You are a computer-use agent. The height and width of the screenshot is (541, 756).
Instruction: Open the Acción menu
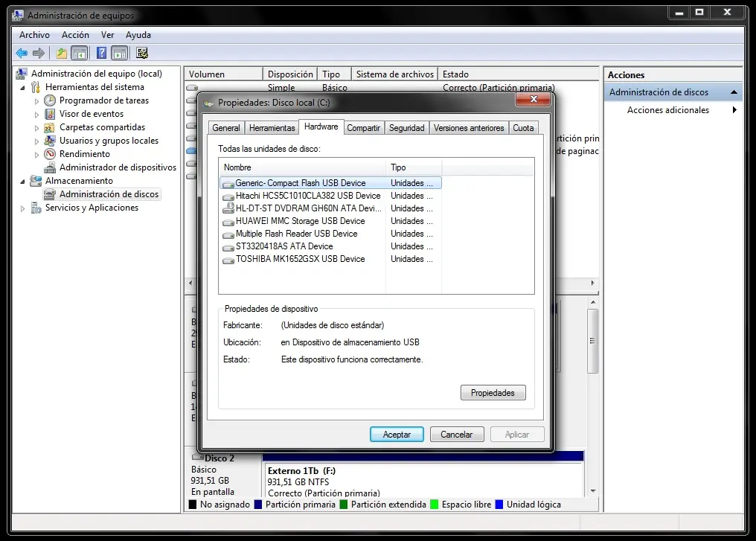(75, 35)
